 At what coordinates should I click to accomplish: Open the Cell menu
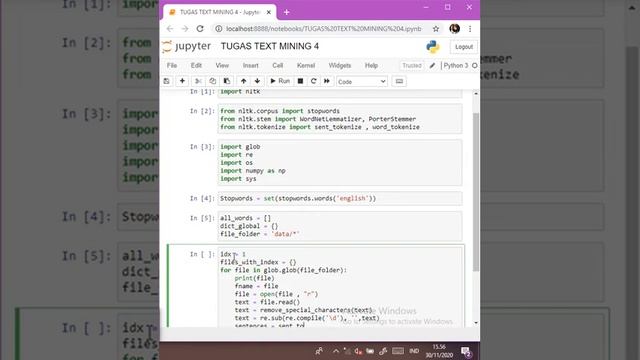pos(278,65)
